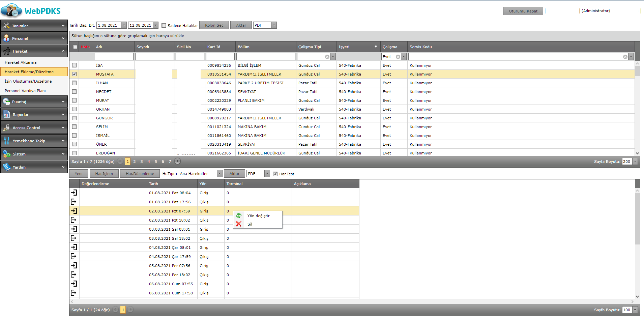Click the Adı column filter input field
This screenshot has width=644, height=319.
coord(114,57)
